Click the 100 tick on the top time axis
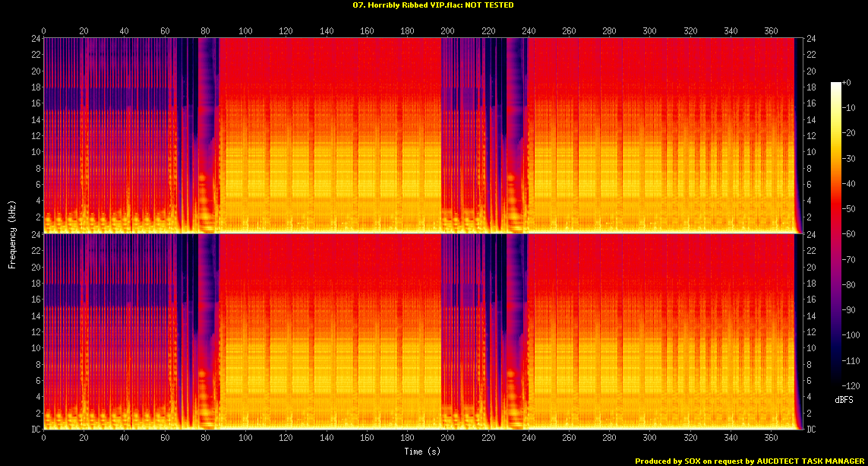 (x=245, y=31)
